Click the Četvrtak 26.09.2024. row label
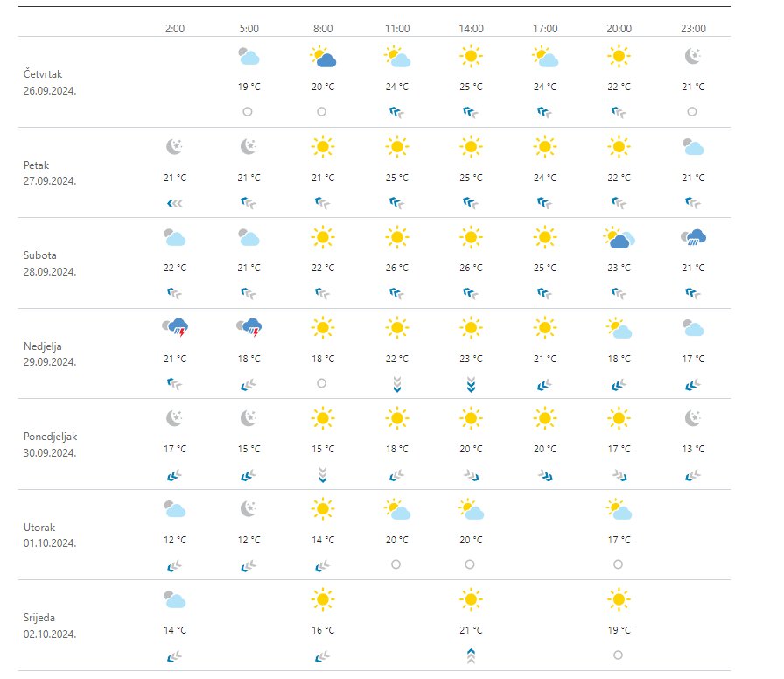This screenshot has height=679, width=784. 50,82
